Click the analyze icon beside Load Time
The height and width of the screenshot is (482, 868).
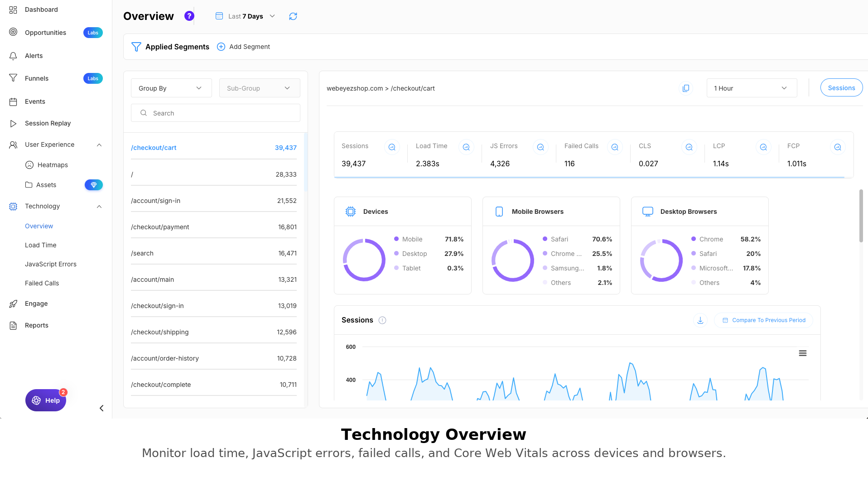[466, 147]
